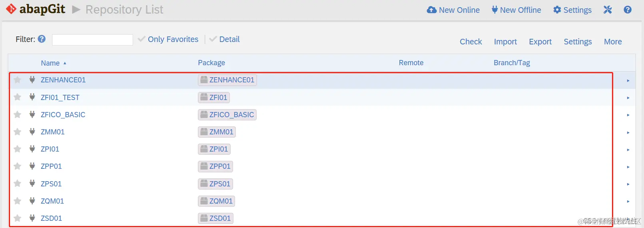Click the offline plug icon for ZMM01
The width and height of the screenshot is (644, 228).
tap(32, 132)
